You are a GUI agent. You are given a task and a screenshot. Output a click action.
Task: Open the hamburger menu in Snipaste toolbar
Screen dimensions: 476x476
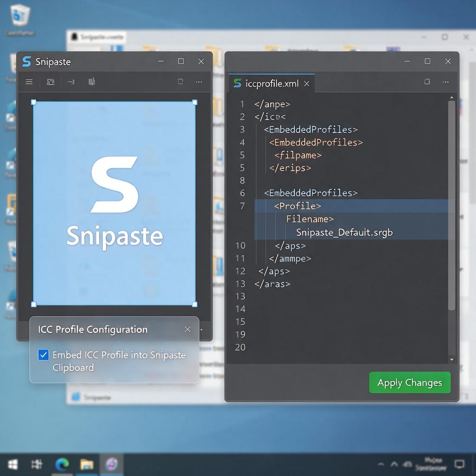(29, 82)
